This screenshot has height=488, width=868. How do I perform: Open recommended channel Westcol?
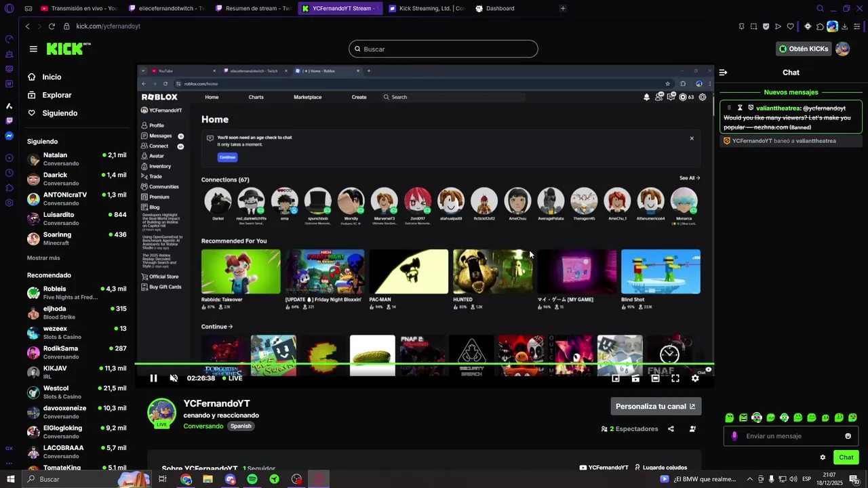coord(77,392)
